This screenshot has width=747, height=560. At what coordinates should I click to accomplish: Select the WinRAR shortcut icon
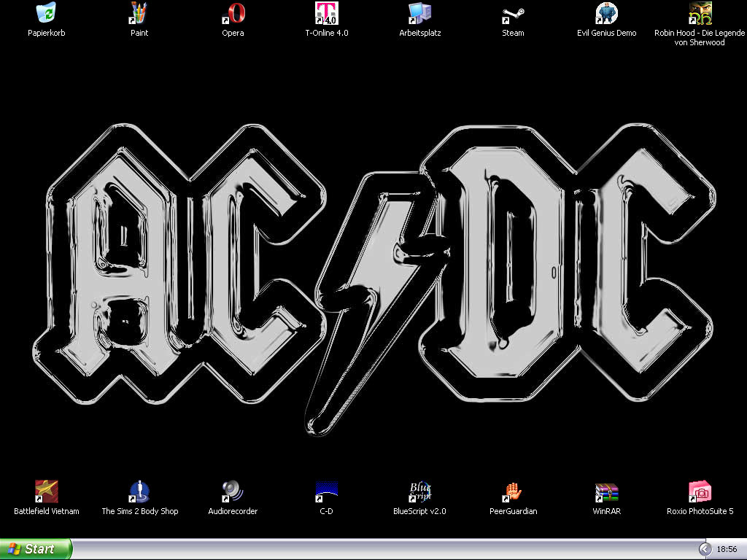(606, 491)
